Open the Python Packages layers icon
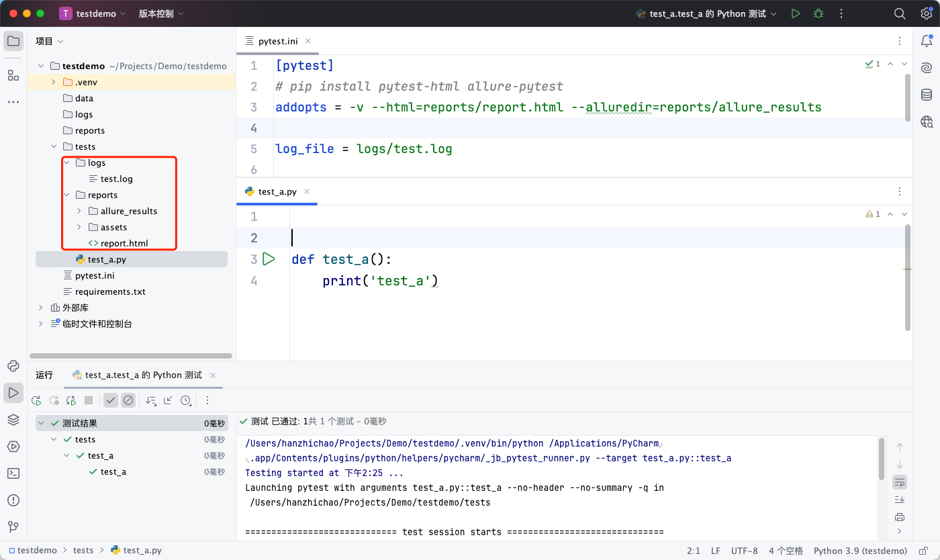The width and height of the screenshot is (940, 560). point(13,420)
